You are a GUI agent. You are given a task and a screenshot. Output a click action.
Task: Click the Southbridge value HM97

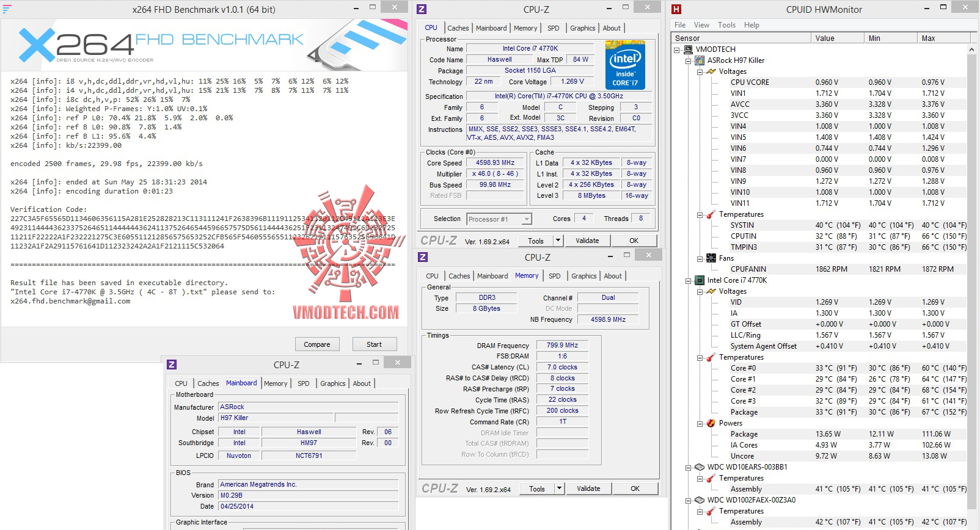(x=309, y=443)
